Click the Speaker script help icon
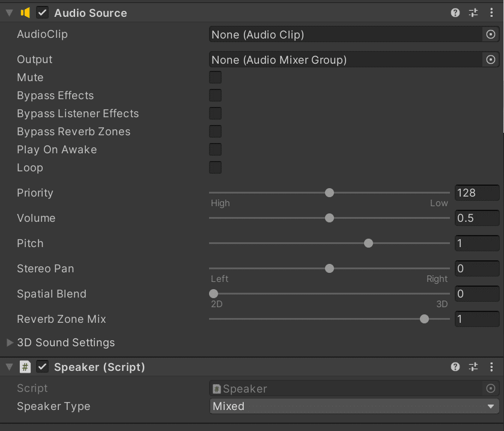The height and width of the screenshot is (431, 504). (x=455, y=366)
